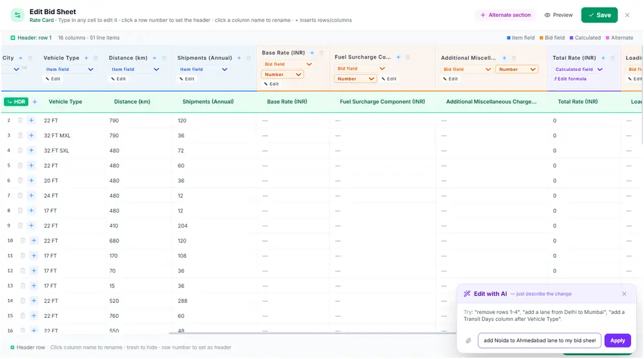The image size is (644, 359).
Task: Open the Preview of the bid sheet
Action: pos(558,15)
